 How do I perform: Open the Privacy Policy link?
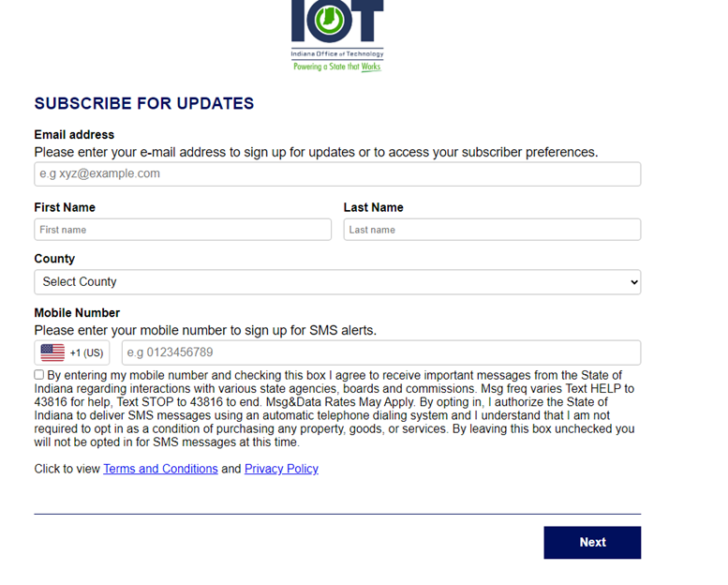point(281,469)
